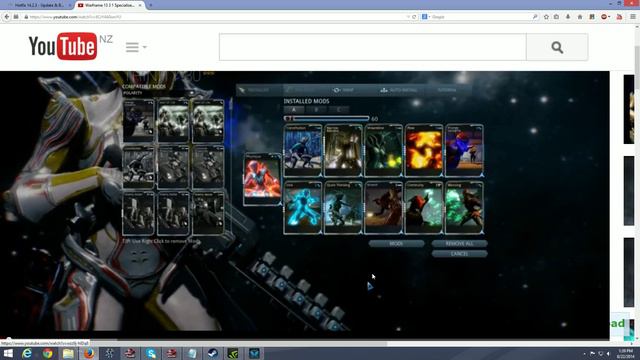The width and height of the screenshot is (640, 360).
Task: Open Skype from the taskbar
Action: click(151, 353)
